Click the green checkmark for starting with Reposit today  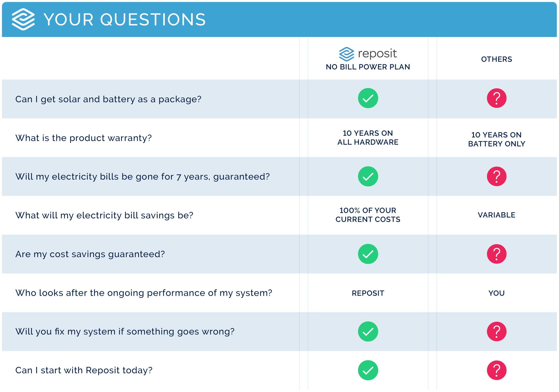(x=368, y=369)
